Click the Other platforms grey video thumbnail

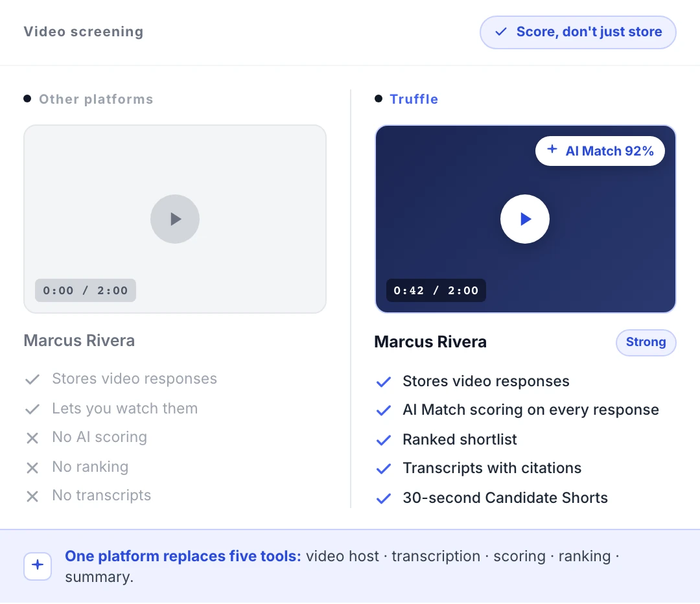tap(175, 219)
